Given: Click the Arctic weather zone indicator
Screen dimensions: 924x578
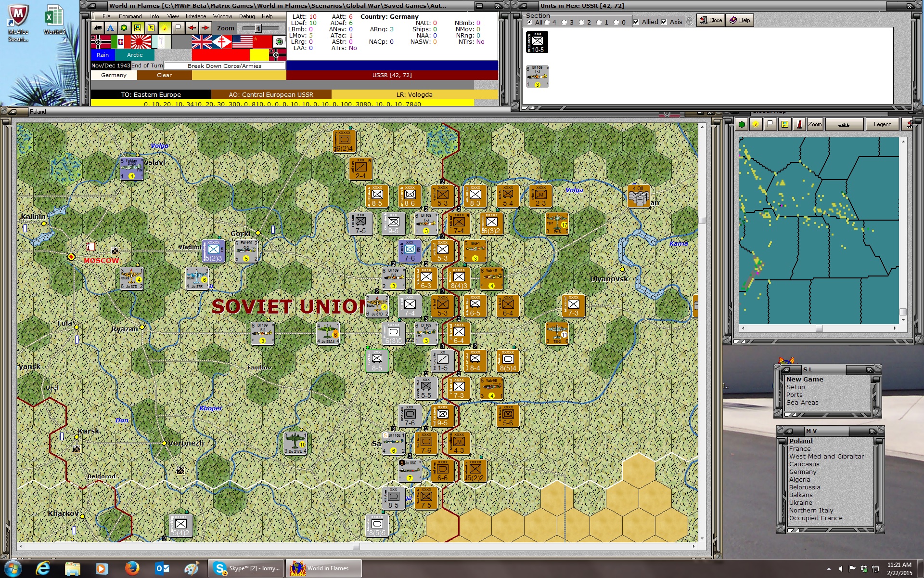Looking at the screenshot, I should [x=135, y=55].
